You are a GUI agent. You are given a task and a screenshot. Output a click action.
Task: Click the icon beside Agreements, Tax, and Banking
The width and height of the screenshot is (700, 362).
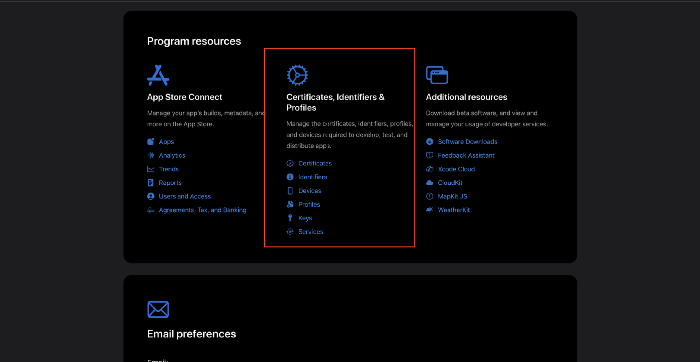[x=150, y=210]
